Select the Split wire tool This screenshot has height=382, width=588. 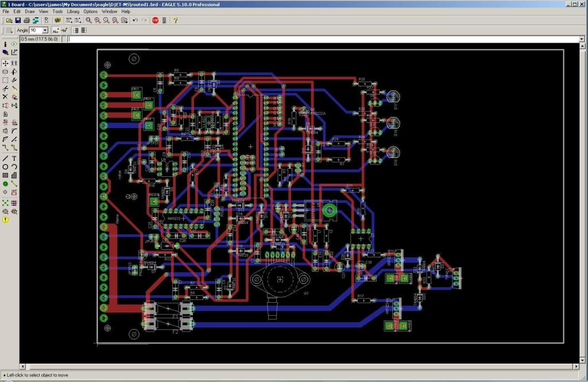5,139
